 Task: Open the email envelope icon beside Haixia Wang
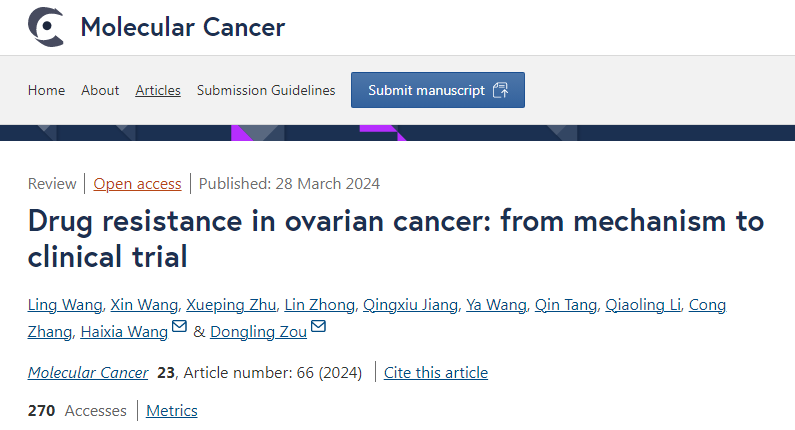point(179,326)
